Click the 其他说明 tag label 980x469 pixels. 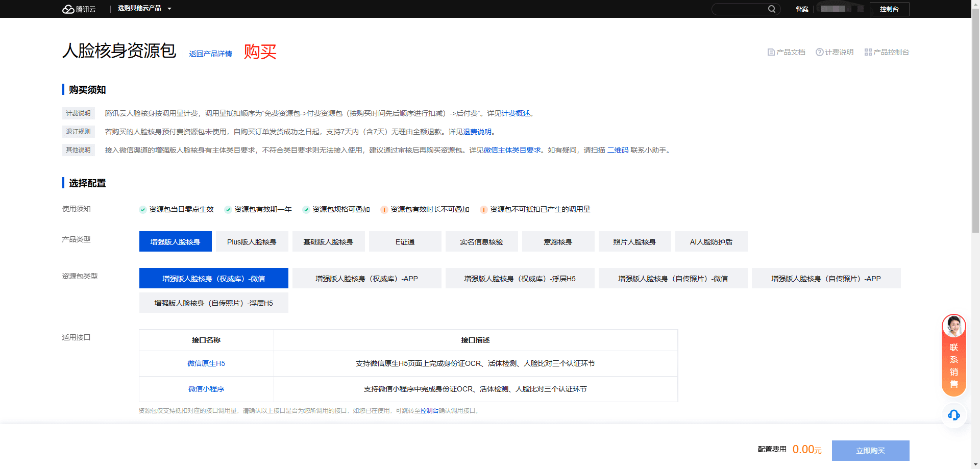click(78, 150)
